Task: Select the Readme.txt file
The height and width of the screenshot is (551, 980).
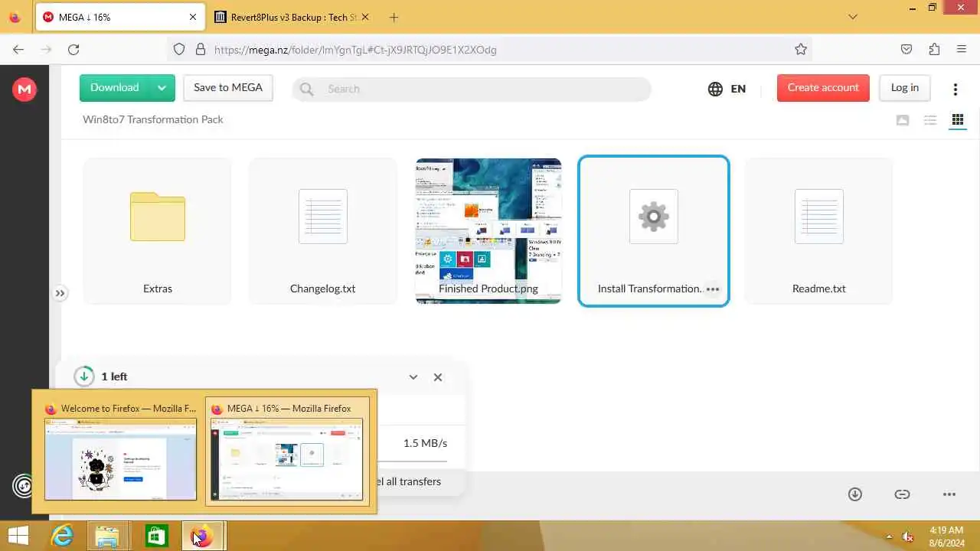Action: click(819, 231)
